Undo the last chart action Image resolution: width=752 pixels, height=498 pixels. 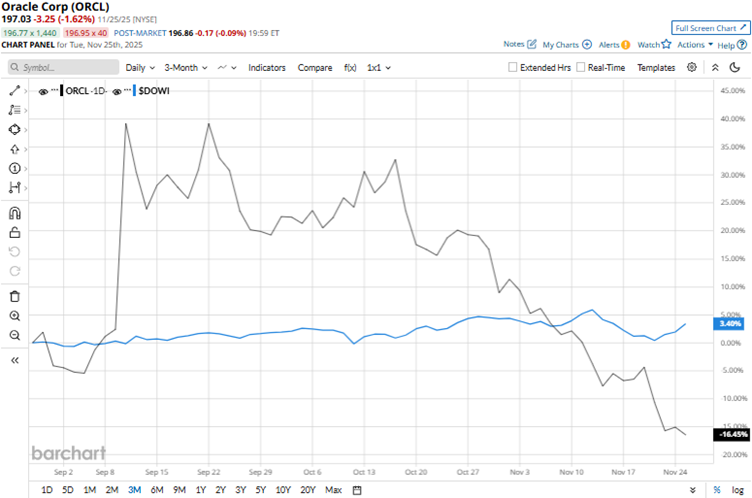(15, 252)
